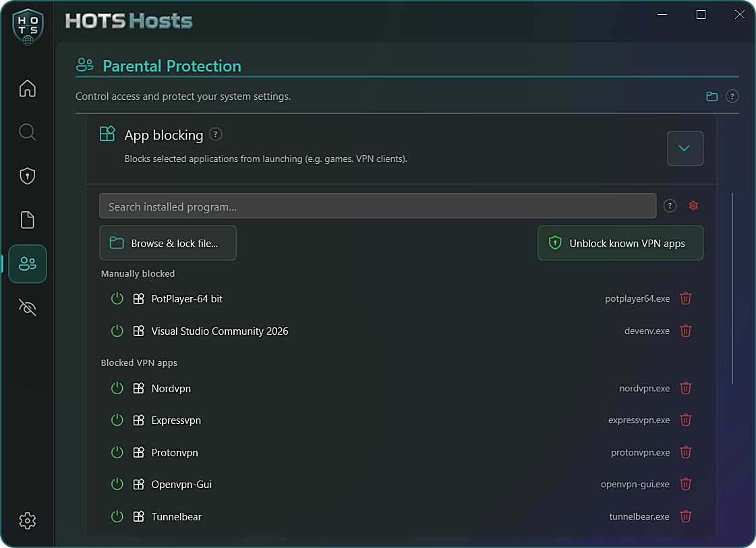Viewport: 756px width, 548px height.
Task: Select the Parental Protection users sidebar icon
Action: [28, 264]
